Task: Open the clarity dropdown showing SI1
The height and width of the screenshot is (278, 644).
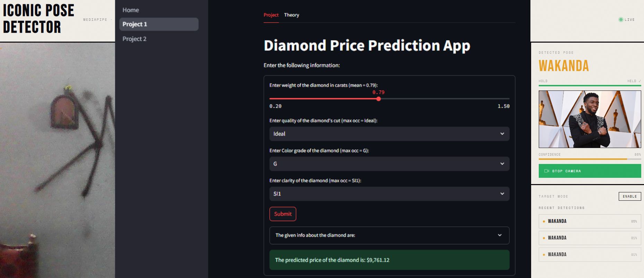Action: click(x=389, y=194)
